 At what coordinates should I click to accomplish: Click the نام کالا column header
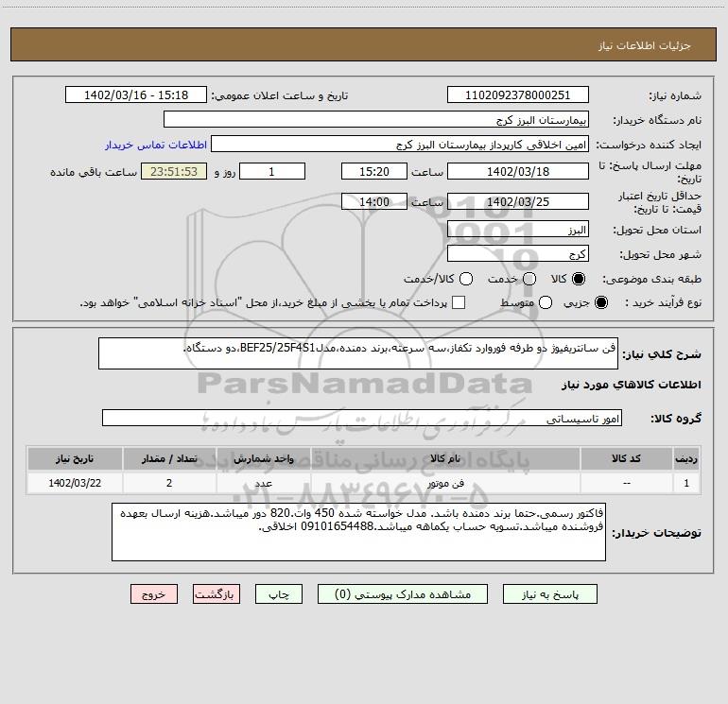(445, 458)
